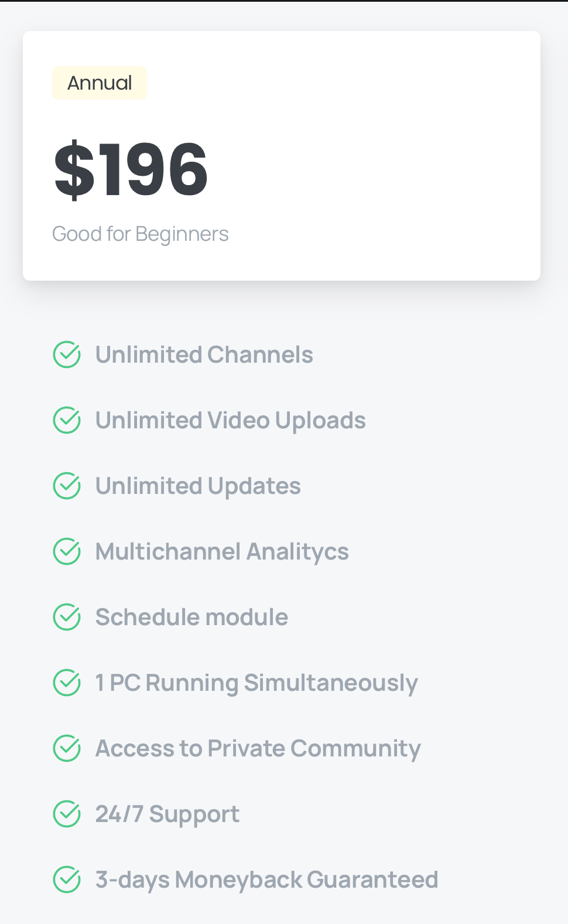Click the $196 price heading

[x=131, y=169]
